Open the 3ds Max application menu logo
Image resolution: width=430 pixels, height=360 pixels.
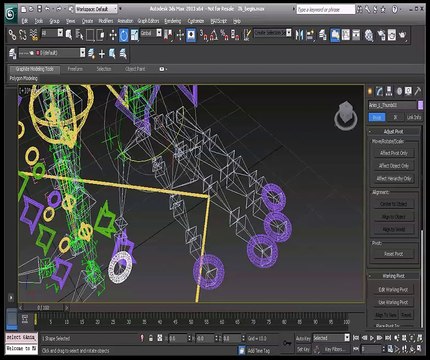click(11, 13)
